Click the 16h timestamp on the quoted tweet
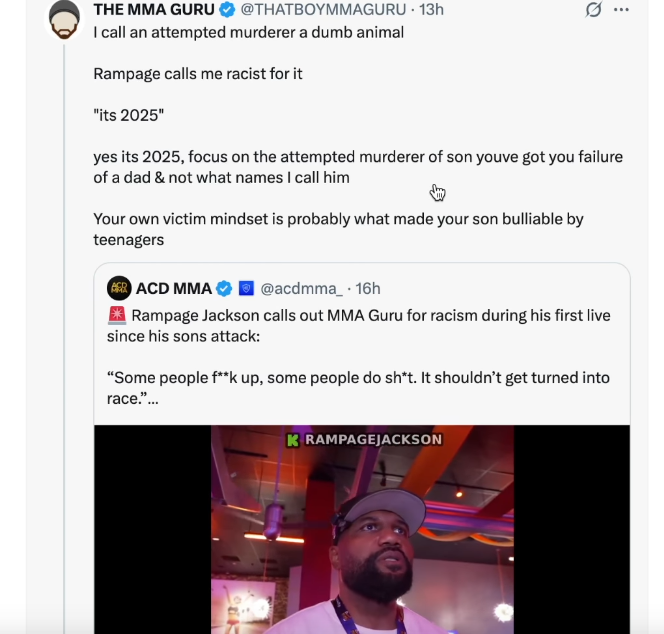The image size is (664, 634). 368,289
